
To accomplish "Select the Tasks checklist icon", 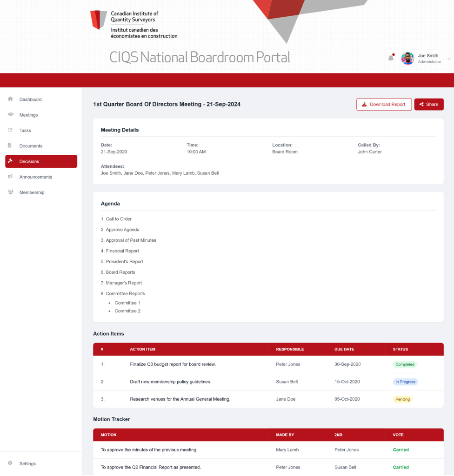I will [x=10, y=130].
